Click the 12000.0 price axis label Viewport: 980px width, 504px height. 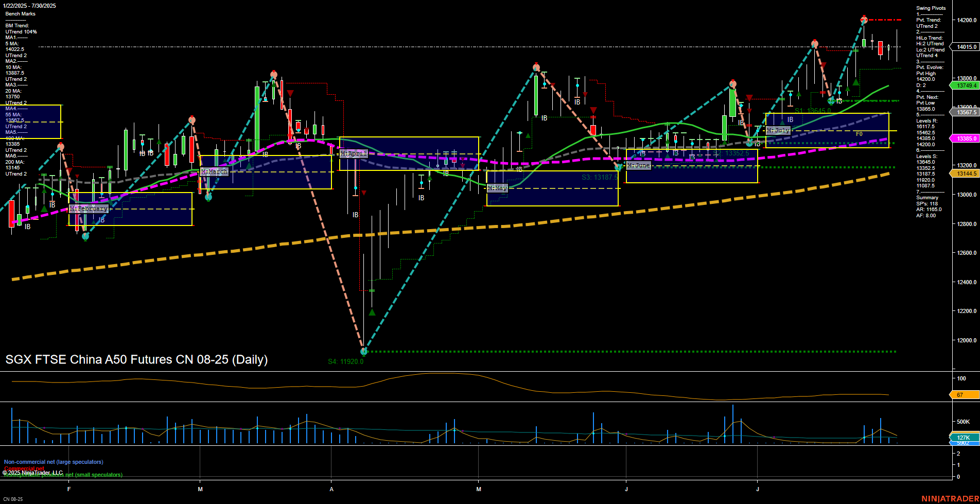pos(966,340)
